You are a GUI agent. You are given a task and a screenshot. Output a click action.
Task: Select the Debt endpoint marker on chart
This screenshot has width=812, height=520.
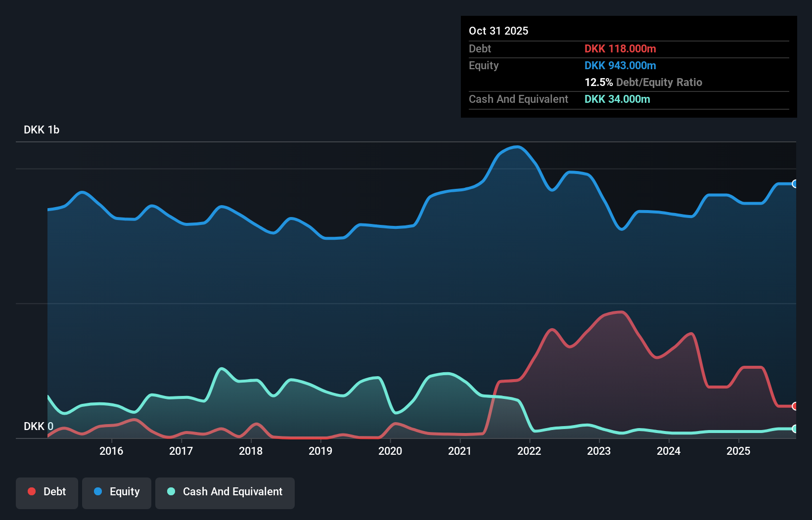795,406
